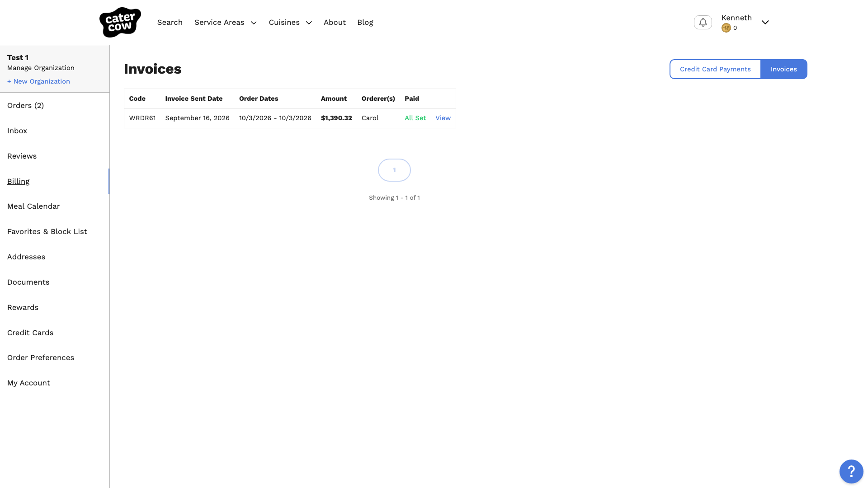Select Billing in sidebar
868x488 pixels.
point(18,181)
